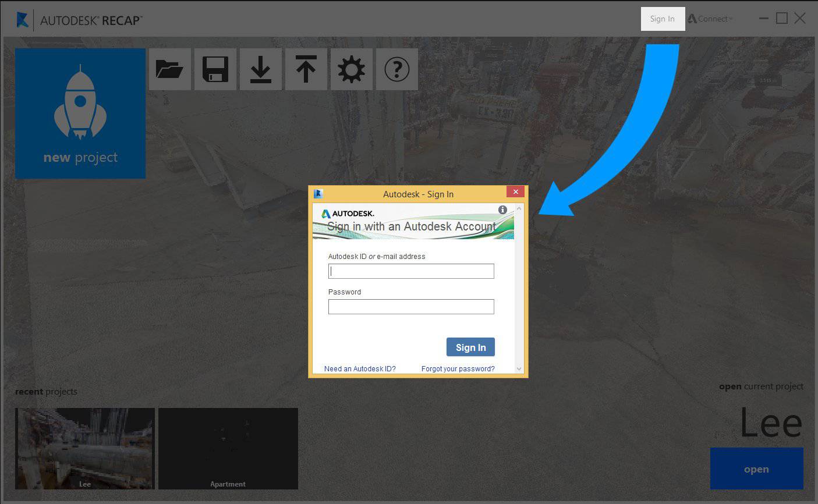Close the ReCap window
The image size is (818, 504).
pos(800,19)
